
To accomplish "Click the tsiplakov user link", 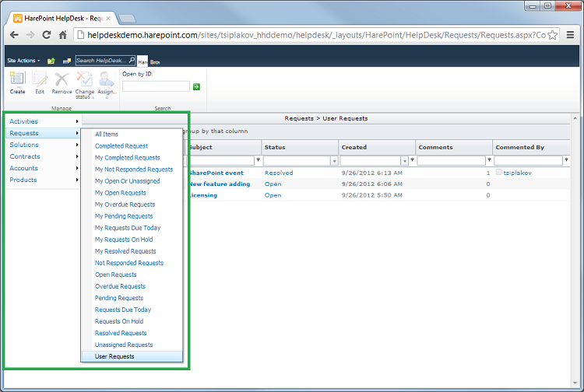I will 517,173.
